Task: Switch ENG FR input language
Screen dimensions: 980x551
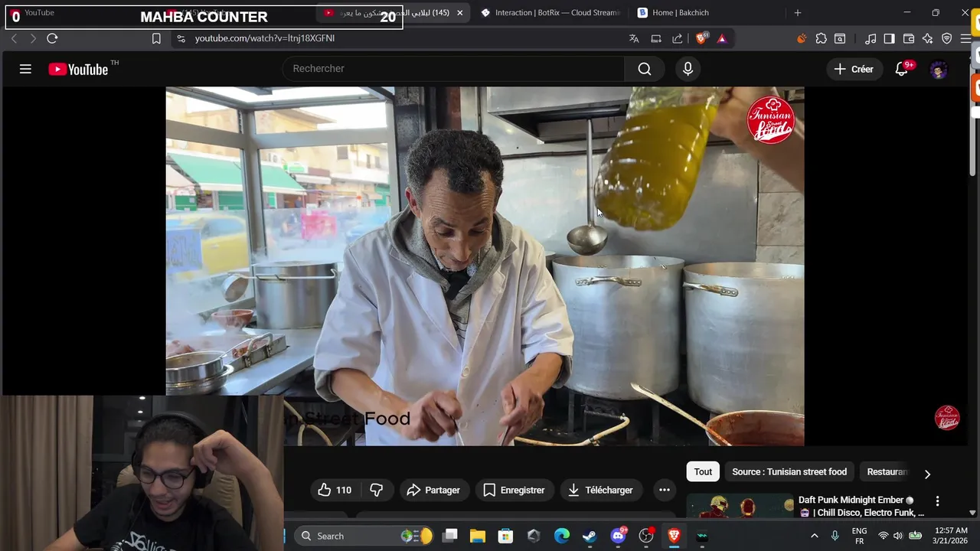Action: point(859,536)
